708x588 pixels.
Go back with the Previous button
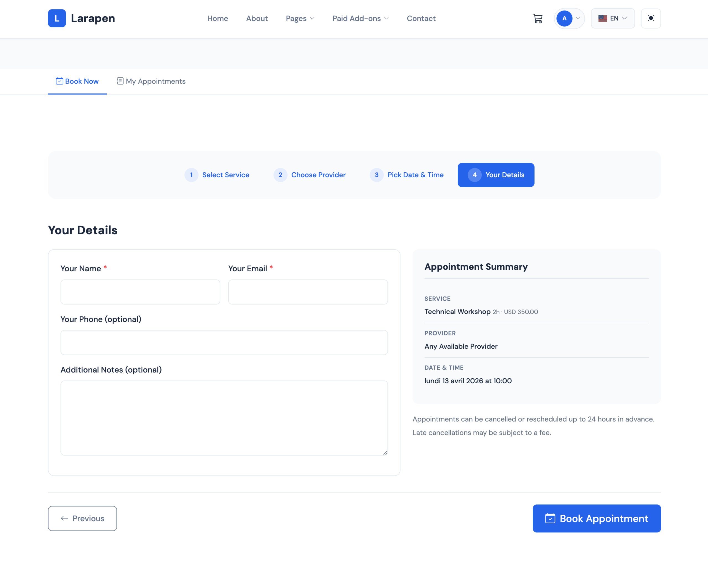(x=82, y=518)
